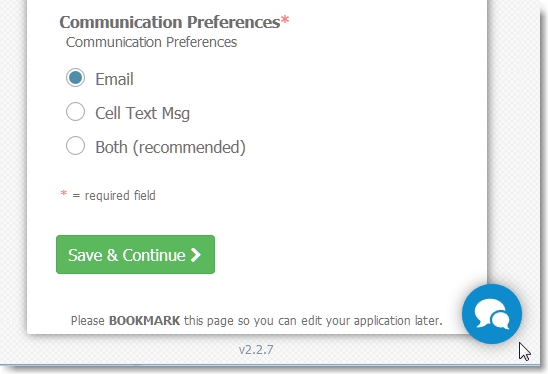Select the Cell Text Msg radio button
The height and width of the screenshot is (374, 548).
pos(75,112)
